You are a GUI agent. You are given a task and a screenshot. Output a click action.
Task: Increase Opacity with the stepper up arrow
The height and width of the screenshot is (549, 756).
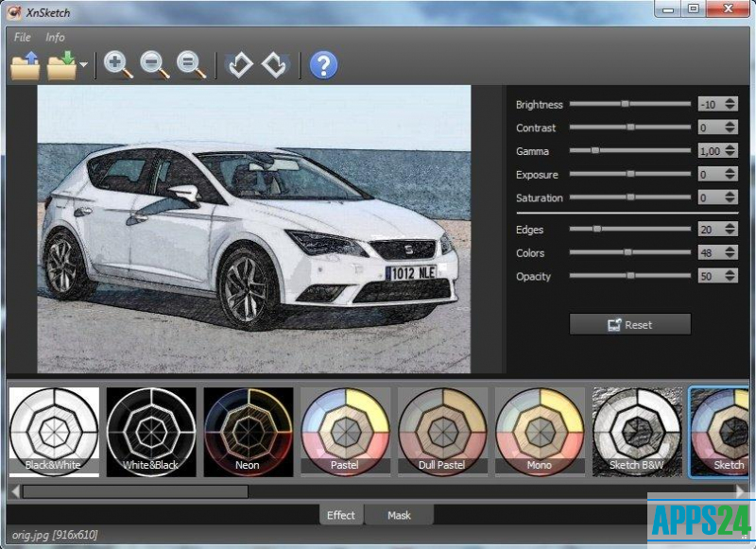tap(730, 272)
